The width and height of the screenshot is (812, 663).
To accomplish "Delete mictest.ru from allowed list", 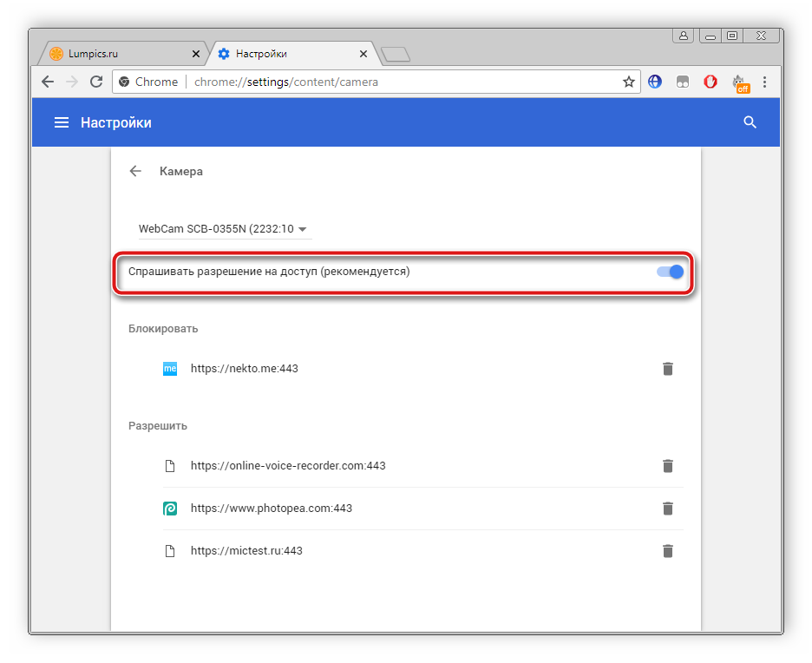I will (668, 551).
